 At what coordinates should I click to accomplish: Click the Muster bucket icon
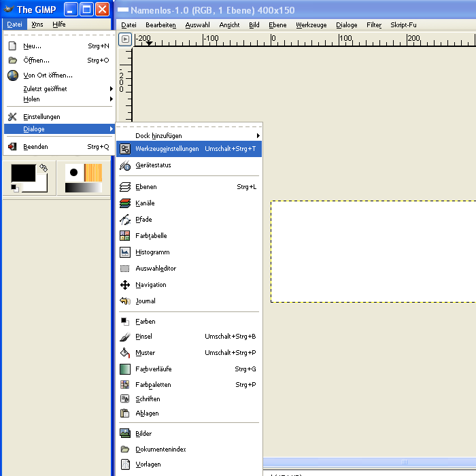pos(124,352)
